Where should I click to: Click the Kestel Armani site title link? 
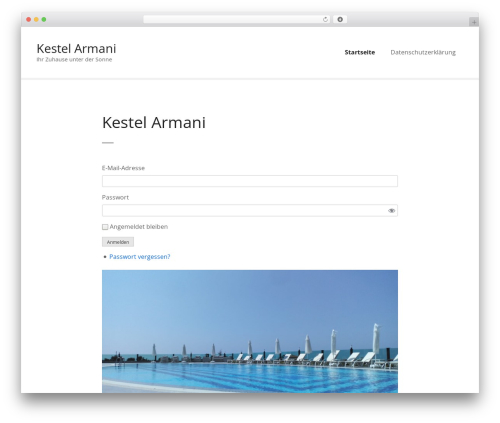pyautogui.click(x=76, y=49)
